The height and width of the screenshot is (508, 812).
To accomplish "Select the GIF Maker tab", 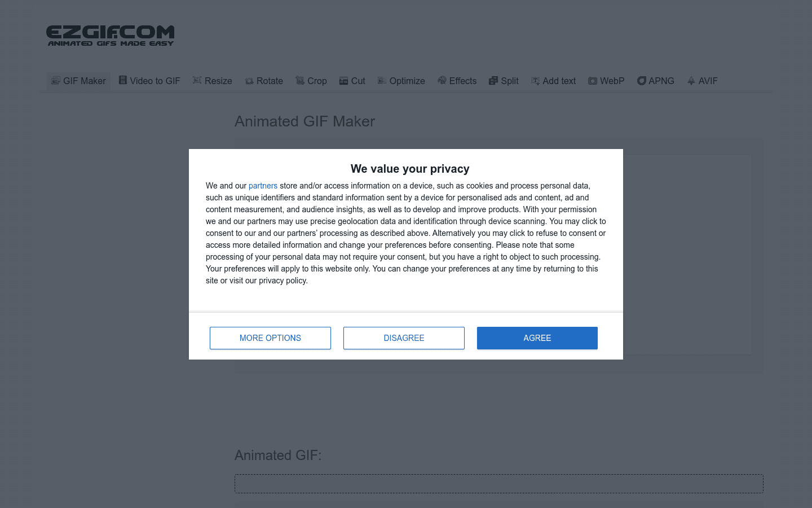I will [x=78, y=81].
